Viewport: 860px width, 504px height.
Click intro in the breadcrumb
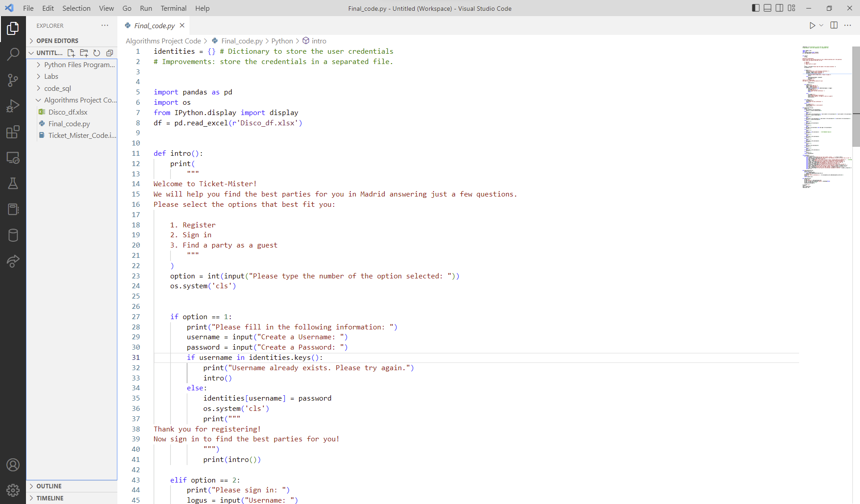(x=319, y=41)
